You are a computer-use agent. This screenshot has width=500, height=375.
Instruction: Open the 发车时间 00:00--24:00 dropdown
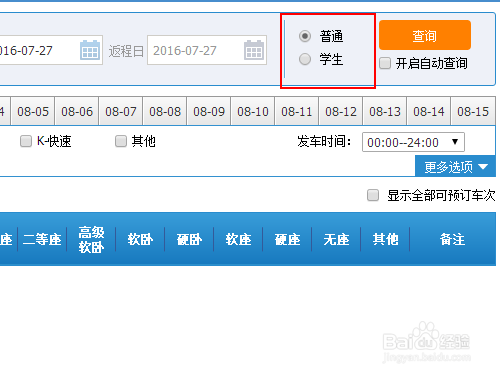click(413, 142)
